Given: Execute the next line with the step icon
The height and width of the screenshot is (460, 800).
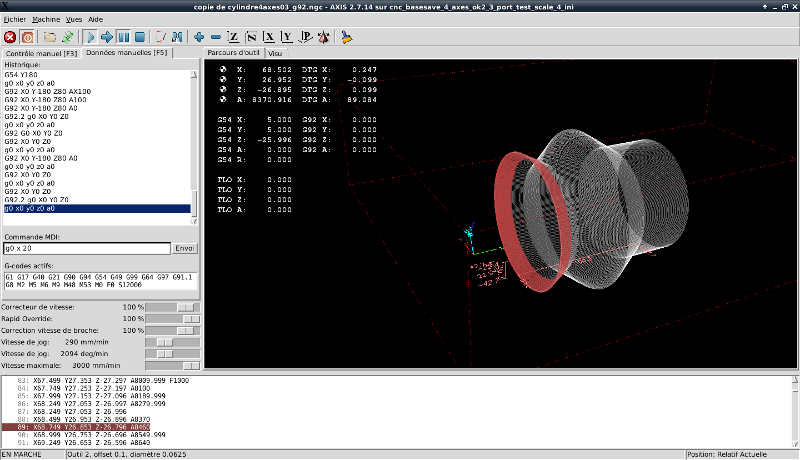Looking at the screenshot, I should [107, 37].
